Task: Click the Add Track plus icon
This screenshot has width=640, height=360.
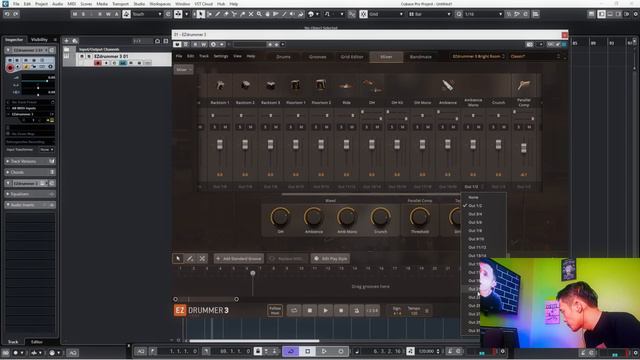Action: pyautogui.click(x=67, y=40)
